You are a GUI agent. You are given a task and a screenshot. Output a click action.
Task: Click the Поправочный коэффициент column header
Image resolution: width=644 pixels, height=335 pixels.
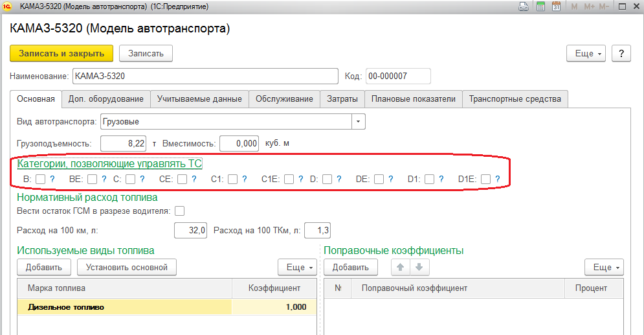[458, 288]
